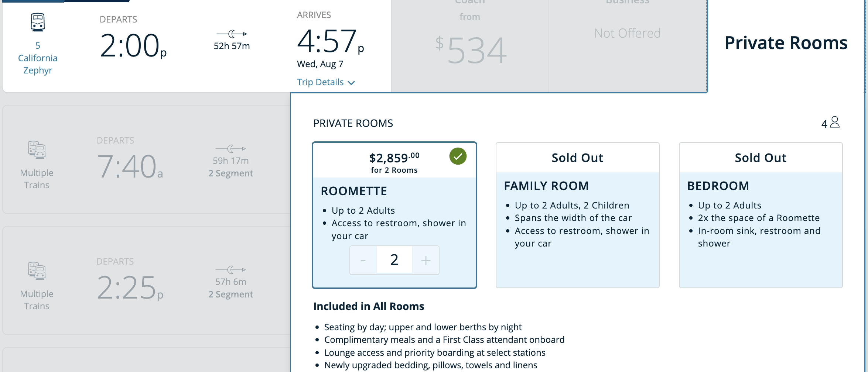The height and width of the screenshot is (372, 868).
Task: Click the sold out Bedroom card
Action: (x=761, y=215)
